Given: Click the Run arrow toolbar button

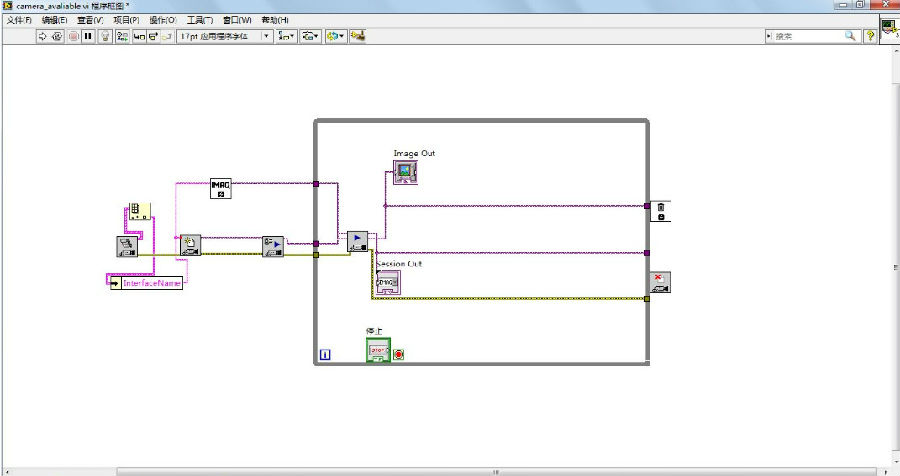Looking at the screenshot, I should click(42, 36).
